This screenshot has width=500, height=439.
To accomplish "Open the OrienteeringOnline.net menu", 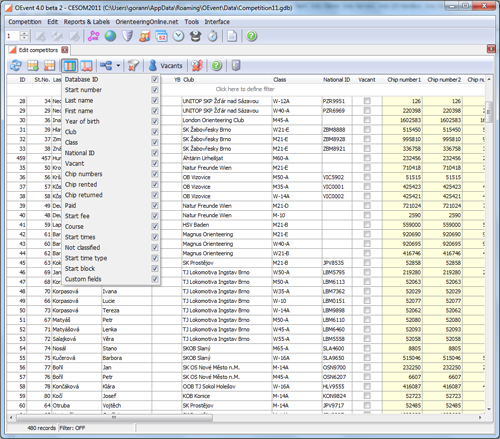I will click(147, 22).
